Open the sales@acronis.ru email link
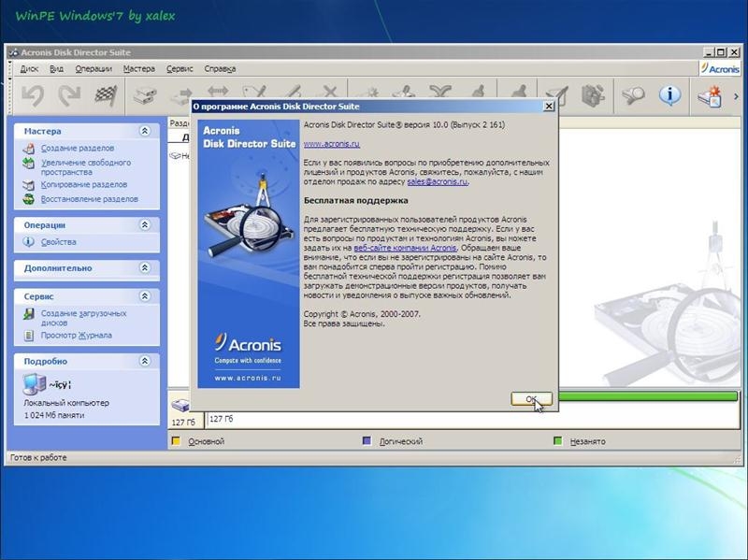This screenshot has width=748, height=560. tap(437, 181)
